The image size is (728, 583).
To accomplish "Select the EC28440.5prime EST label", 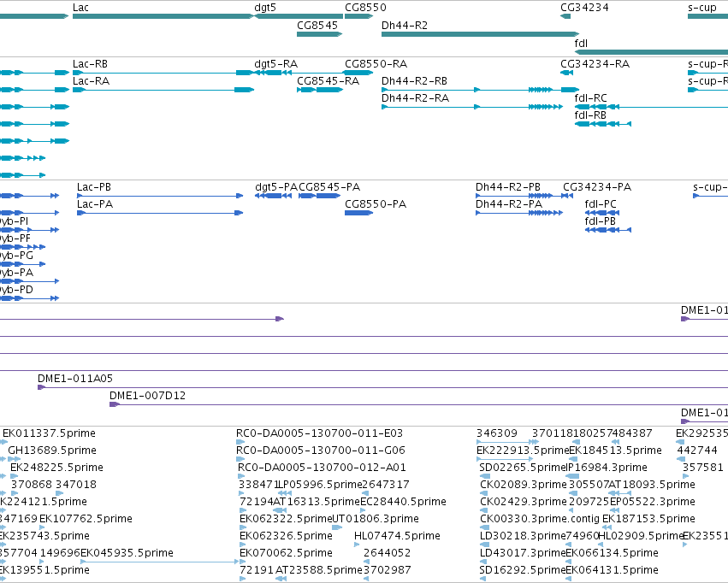I will click(403, 502).
